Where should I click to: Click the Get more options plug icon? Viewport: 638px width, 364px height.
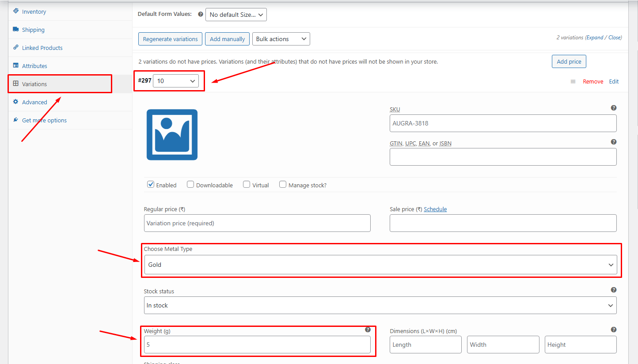pyautogui.click(x=15, y=120)
